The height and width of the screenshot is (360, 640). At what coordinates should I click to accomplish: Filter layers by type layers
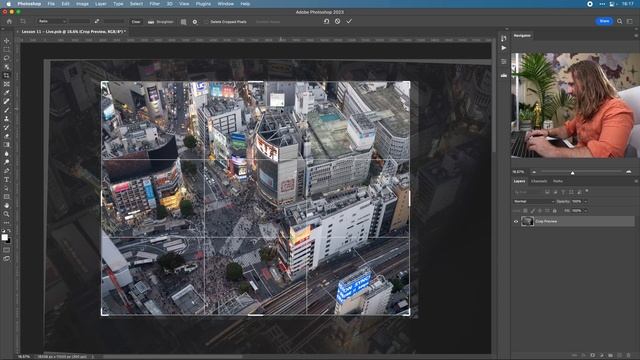coord(563,192)
